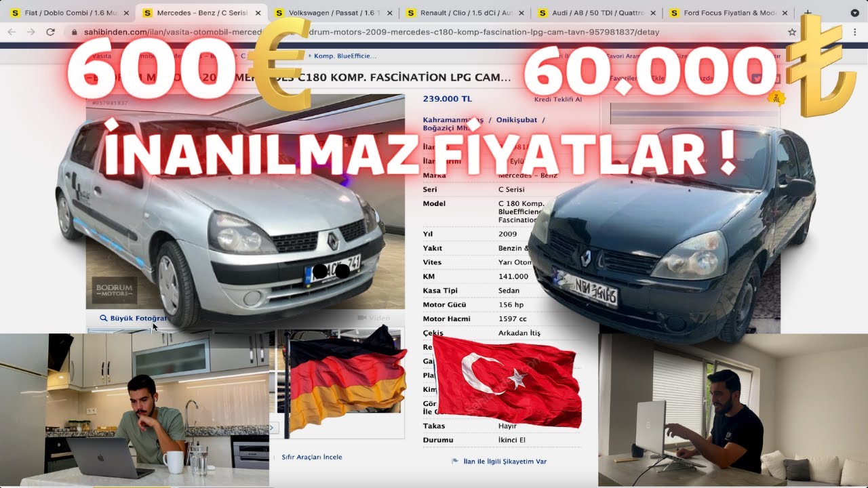Close the Mercedes - Benz / C Serisi tab
Image resolution: width=868 pixels, height=488 pixels.
258,13
